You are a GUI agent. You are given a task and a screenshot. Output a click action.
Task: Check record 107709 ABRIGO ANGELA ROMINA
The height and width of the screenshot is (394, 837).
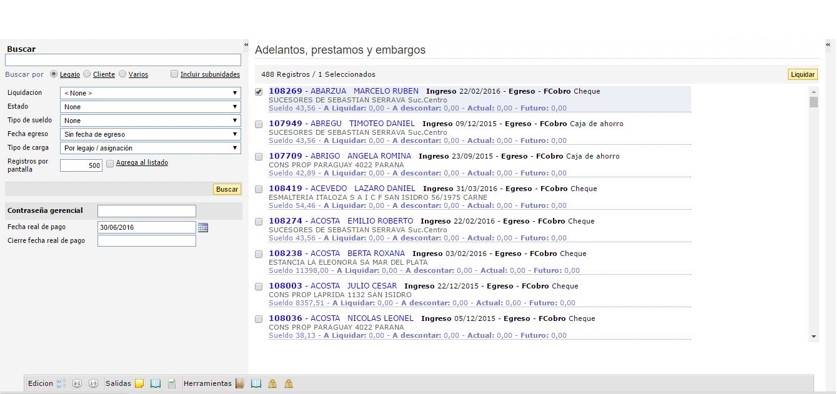pos(259,157)
